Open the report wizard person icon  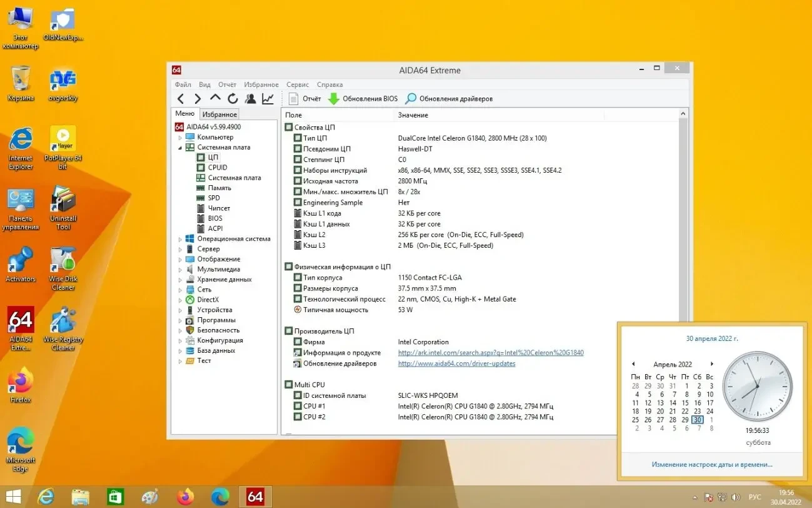tap(249, 98)
